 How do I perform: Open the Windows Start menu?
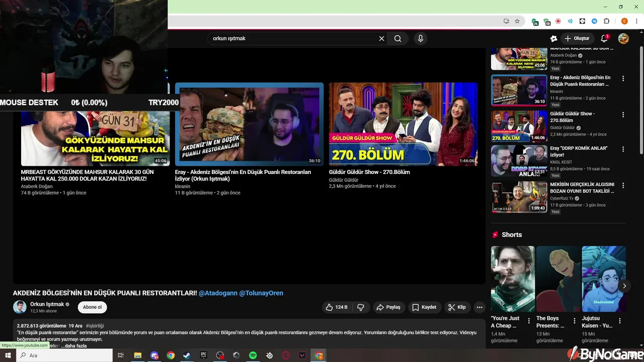click(8, 355)
